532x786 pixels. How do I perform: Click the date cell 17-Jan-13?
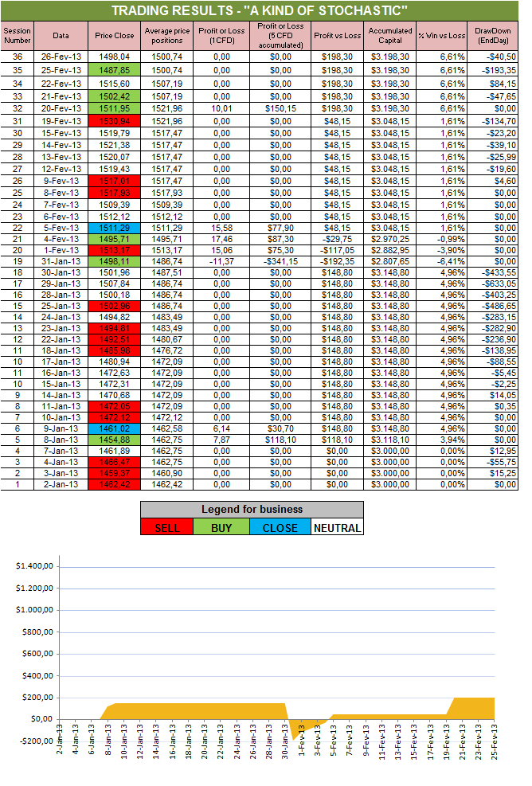click(x=61, y=362)
